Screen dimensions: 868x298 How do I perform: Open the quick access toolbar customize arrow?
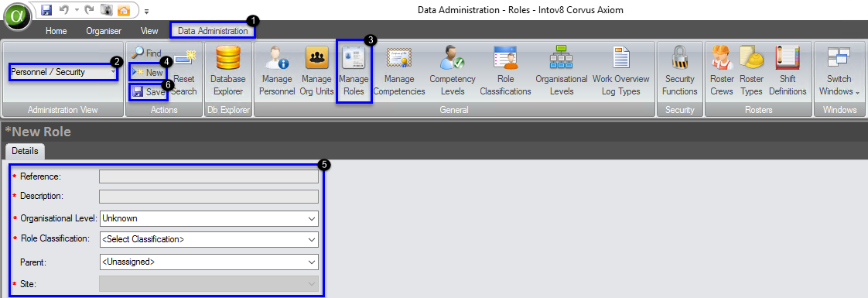coord(147,11)
